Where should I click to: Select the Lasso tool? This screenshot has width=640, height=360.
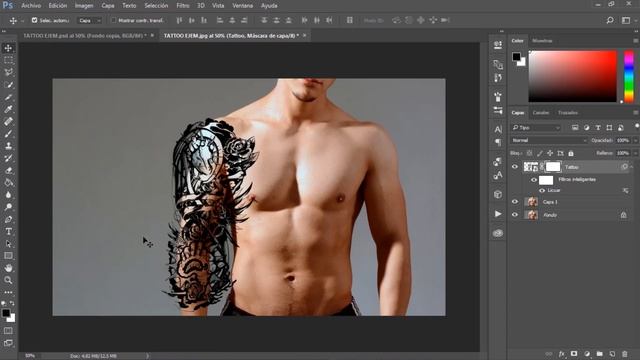click(x=8, y=73)
